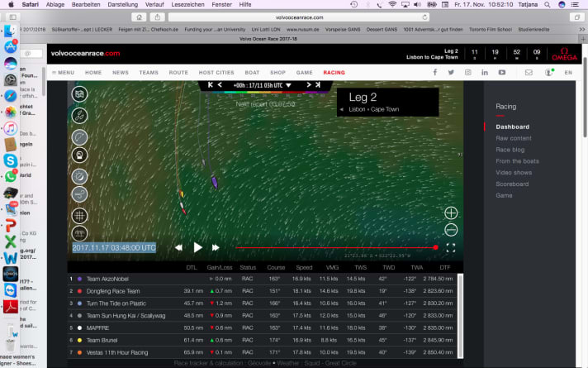Play the race animation
This screenshot has width=588, height=368.
click(197, 247)
